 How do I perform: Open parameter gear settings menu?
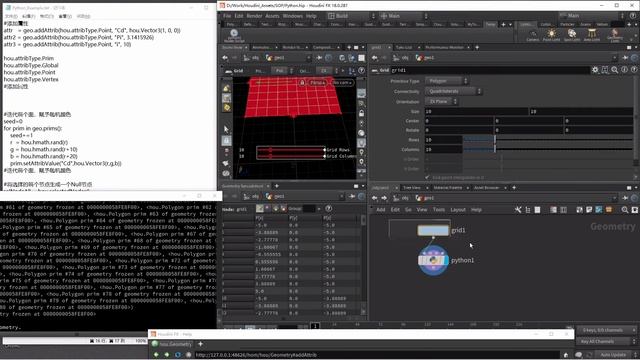tap(595, 70)
